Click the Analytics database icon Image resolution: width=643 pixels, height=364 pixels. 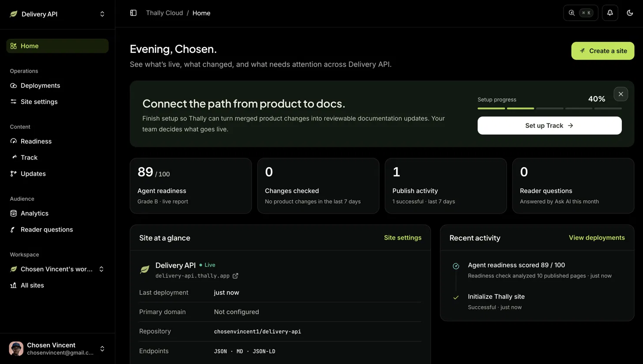(14, 214)
